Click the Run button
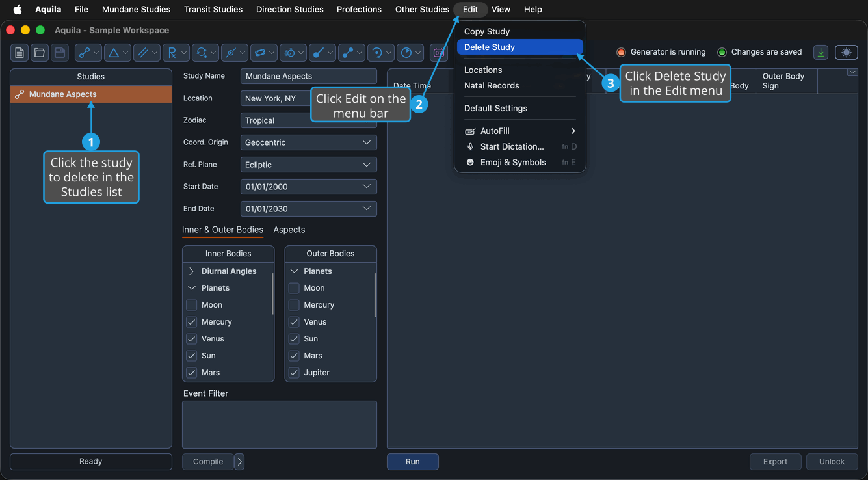 [413, 462]
